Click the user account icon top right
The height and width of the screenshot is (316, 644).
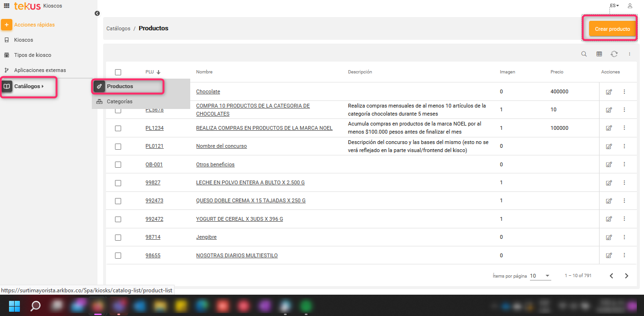click(x=629, y=6)
